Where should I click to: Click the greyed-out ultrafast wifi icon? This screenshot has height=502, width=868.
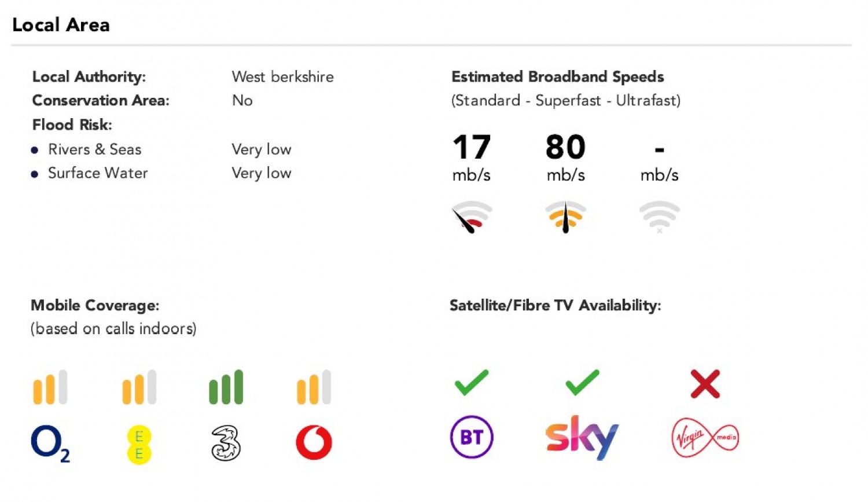tap(659, 217)
